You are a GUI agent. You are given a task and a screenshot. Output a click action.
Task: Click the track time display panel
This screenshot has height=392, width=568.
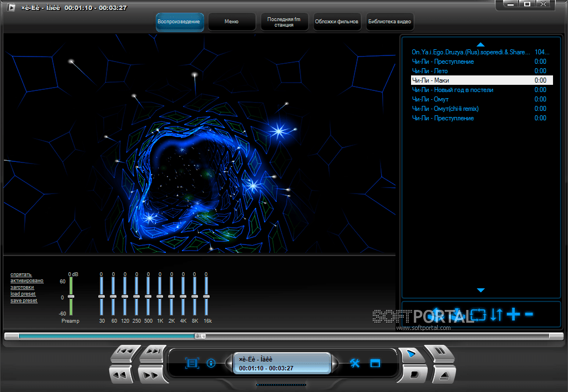pyautogui.click(x=282, y=363)
